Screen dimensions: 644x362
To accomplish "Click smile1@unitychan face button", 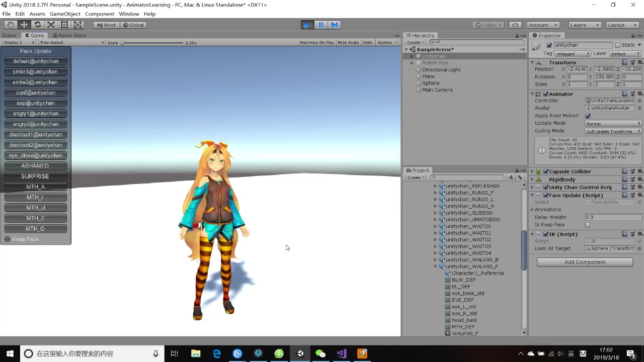I will (35, 72).
